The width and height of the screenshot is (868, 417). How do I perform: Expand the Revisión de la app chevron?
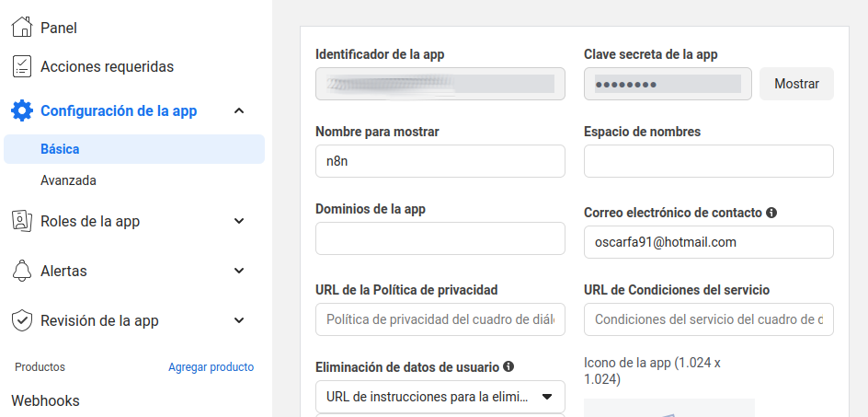pos(239,320)
